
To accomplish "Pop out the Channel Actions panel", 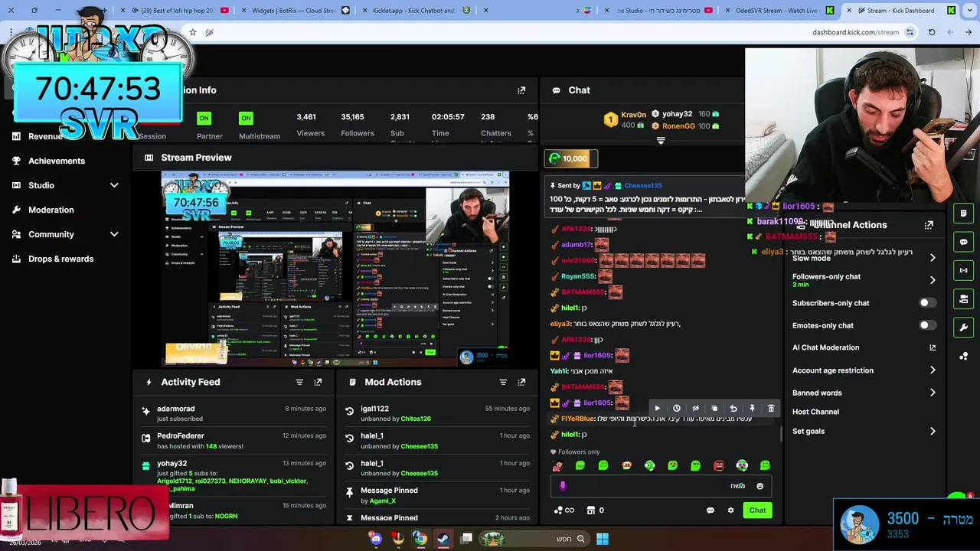I will [929, 225].
